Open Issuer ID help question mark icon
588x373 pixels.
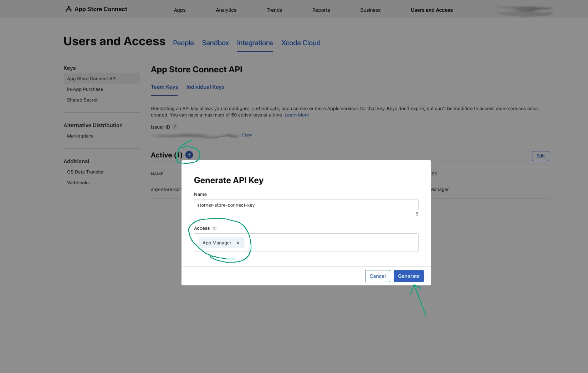point(175,126)
